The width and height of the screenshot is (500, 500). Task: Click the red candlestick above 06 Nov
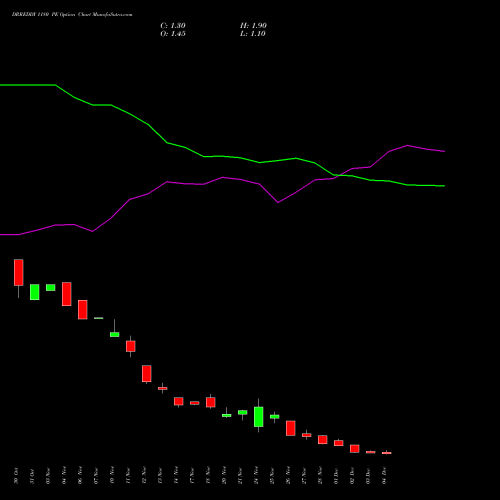click(x=83, y=310)
